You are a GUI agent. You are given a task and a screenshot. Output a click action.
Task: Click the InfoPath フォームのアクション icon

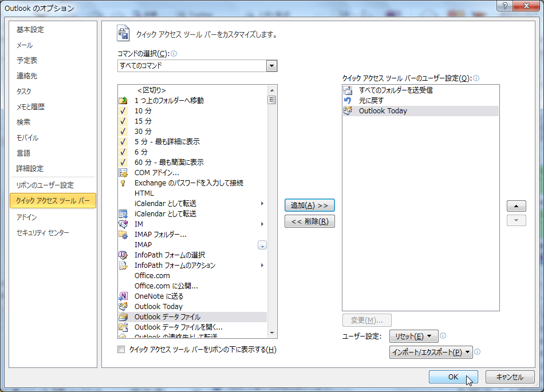(123, 266)
